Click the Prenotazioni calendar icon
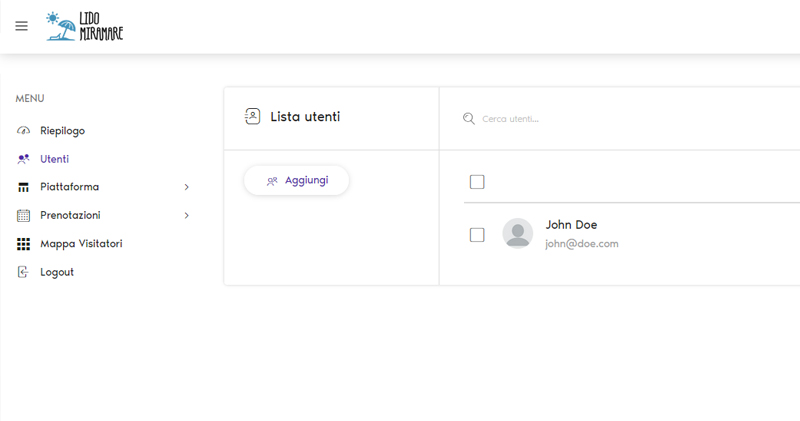The width and height of the screenshot is (800, 421). (24, 215)
